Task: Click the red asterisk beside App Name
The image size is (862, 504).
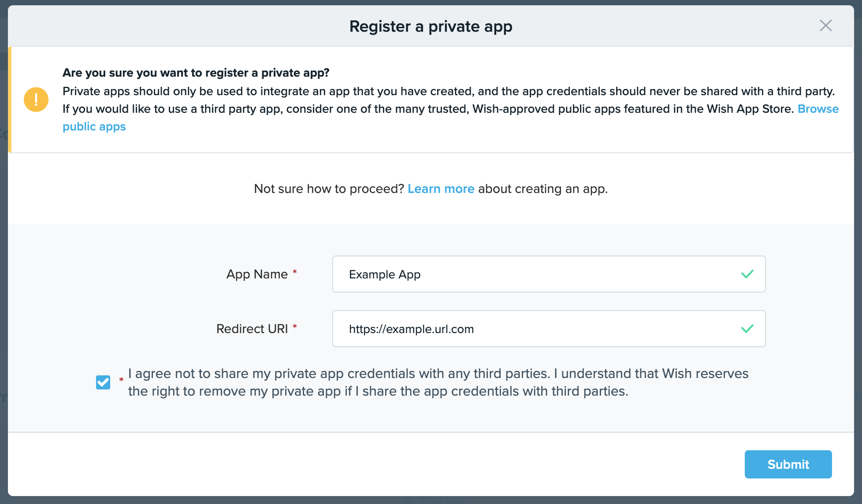Action: (x=295, y=272)
